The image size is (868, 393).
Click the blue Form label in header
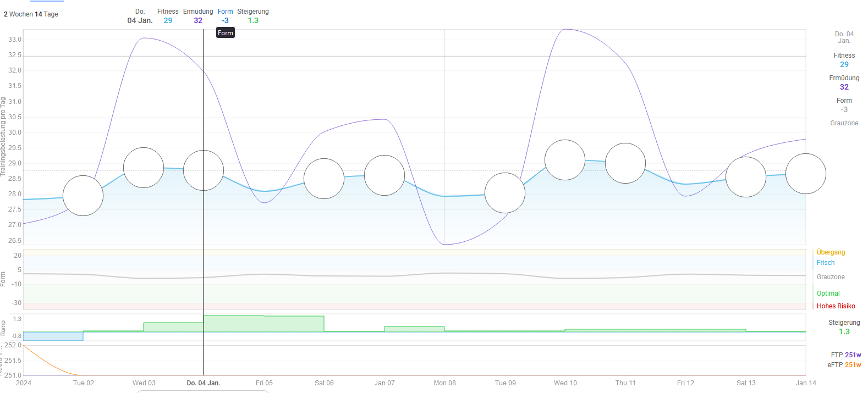pos(225,12)
